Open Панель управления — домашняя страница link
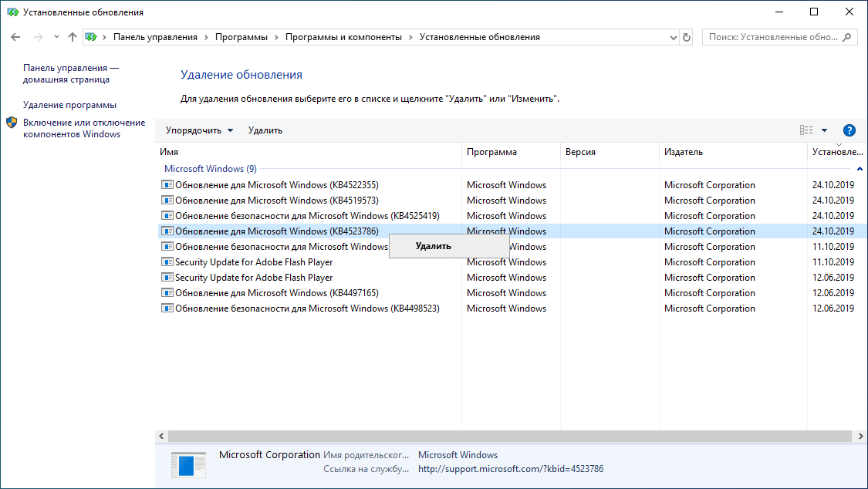Viewport: 868px width, 489px height. 71,73
